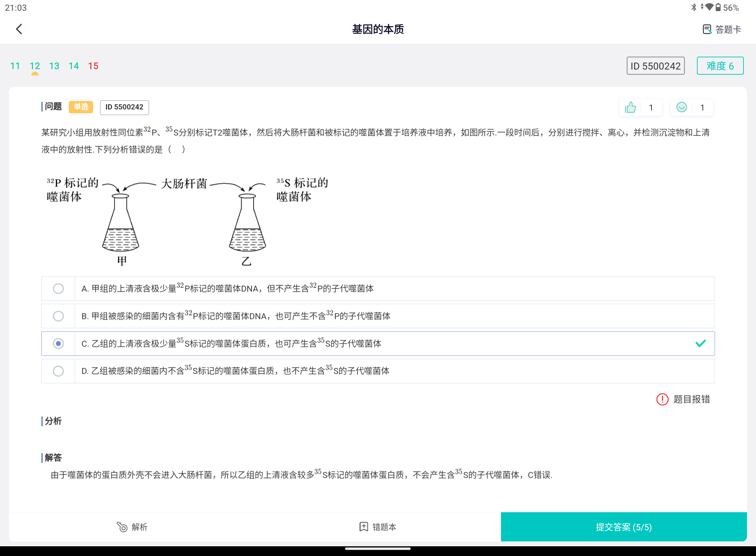756x556 pixels.
Task: Open the 答题卡 answer sheet
Action: point(722,30)
